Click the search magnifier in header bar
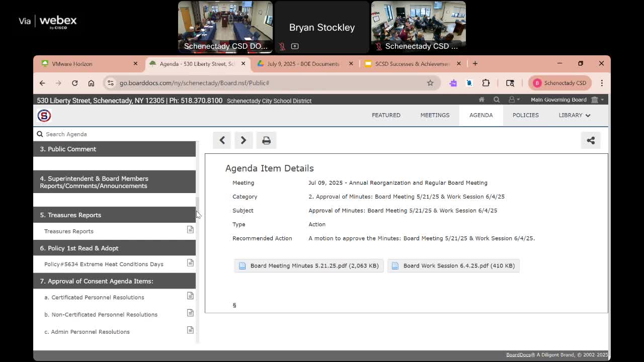The image size is (644, 362). 497,100
